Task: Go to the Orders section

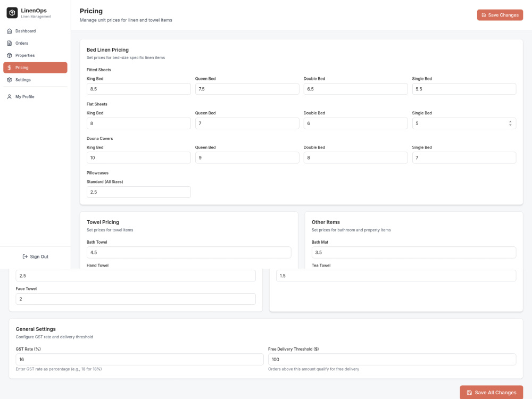Action: (35, 43)
